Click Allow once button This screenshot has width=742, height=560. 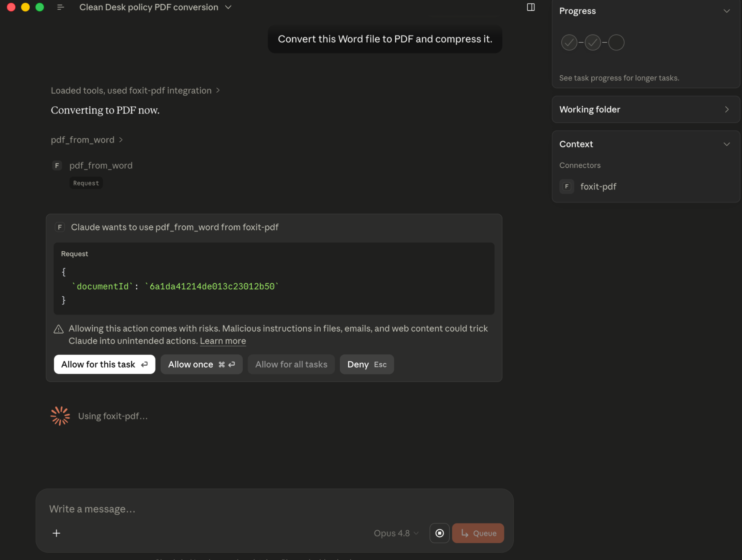click(x=202, y=364)
